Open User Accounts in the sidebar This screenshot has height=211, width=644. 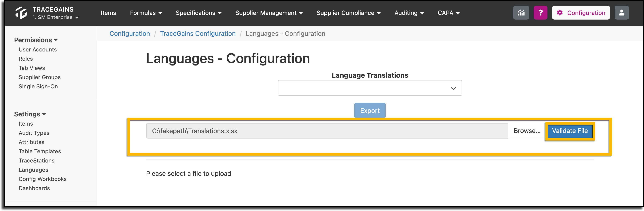coord(38,49)
